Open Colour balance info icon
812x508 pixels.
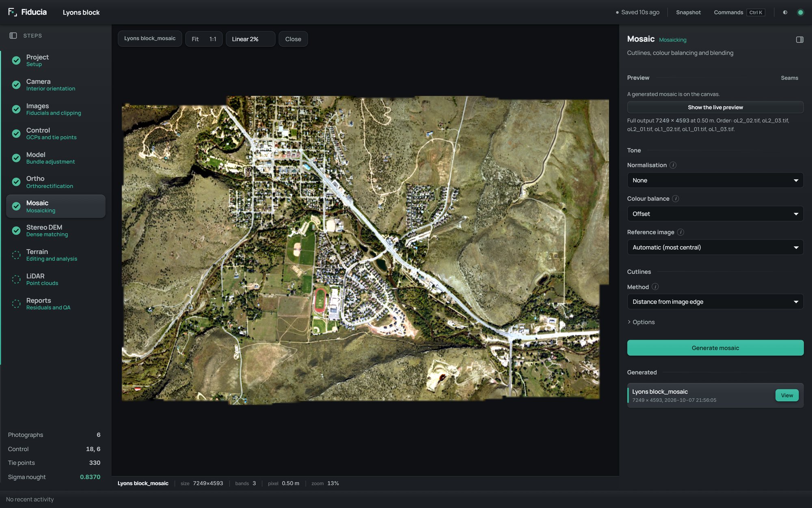pyautogui.click(x=676, y=199)
